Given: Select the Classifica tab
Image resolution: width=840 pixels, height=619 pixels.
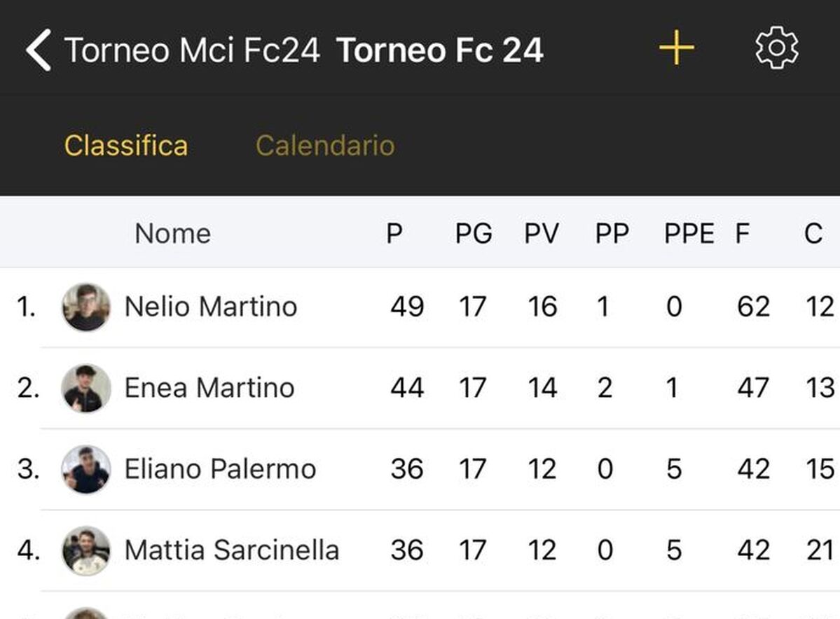Looking at the screenshot, I should tap(126, 146).
